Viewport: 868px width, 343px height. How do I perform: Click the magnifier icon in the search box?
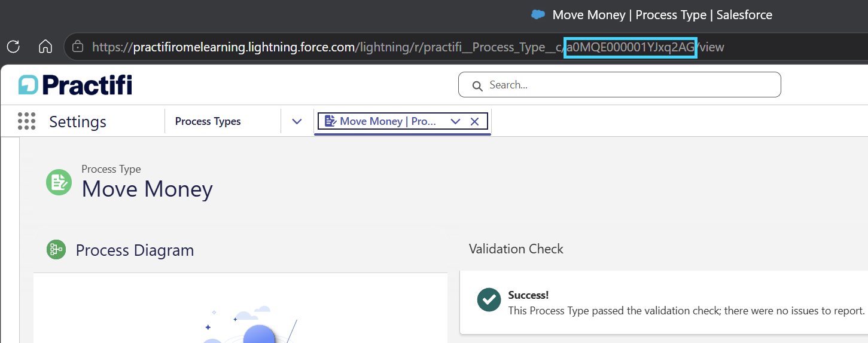pos(477,86)
